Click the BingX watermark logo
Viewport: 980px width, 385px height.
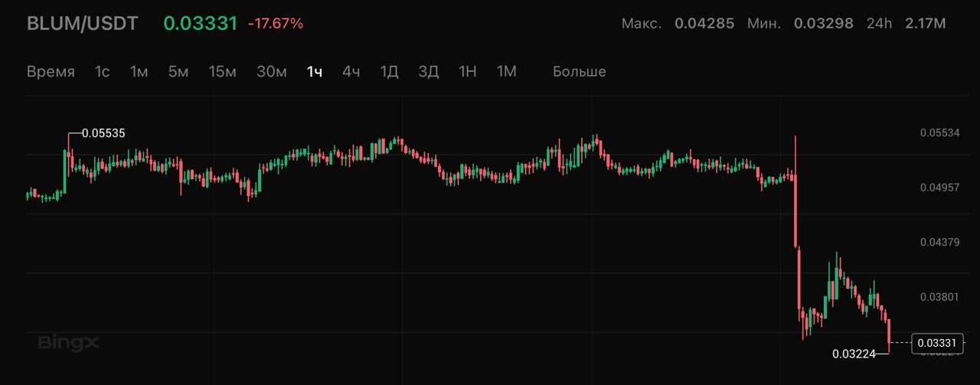pyautogui.click(x=69, y=342)
